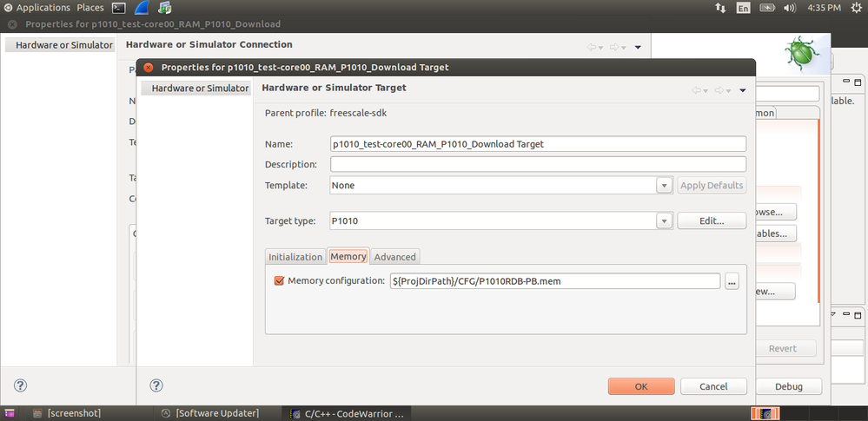Screen dimensions: 868x421
Task: Click the Memory configuration path field
Action: [555, 281]
